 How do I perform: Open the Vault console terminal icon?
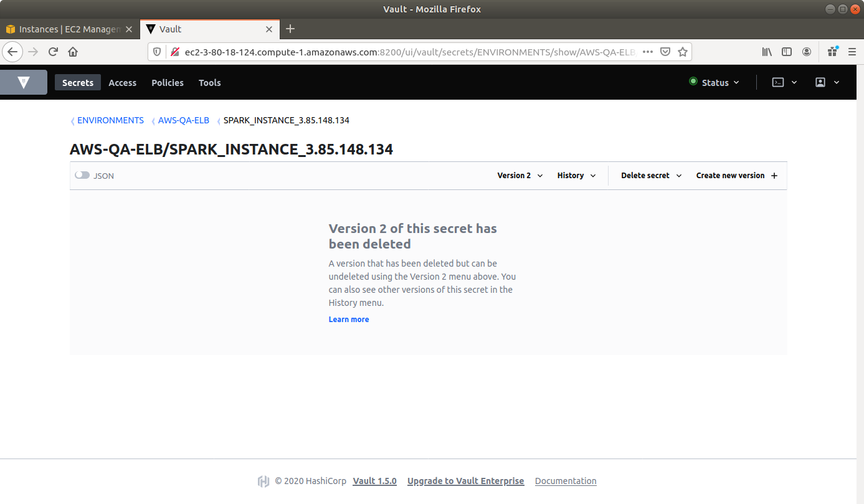point(778,82)
